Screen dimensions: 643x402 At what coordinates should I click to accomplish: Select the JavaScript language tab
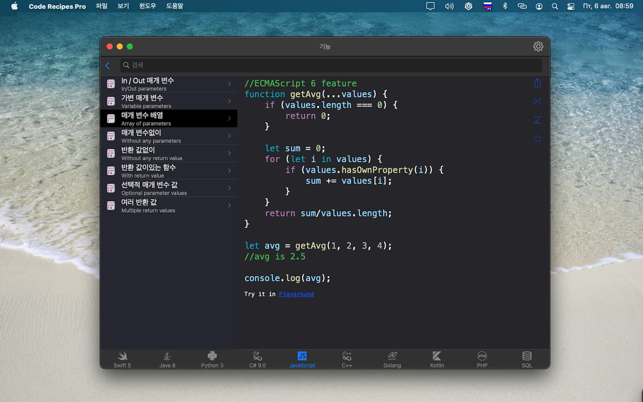pyautogui.click(x=302, y=359)
